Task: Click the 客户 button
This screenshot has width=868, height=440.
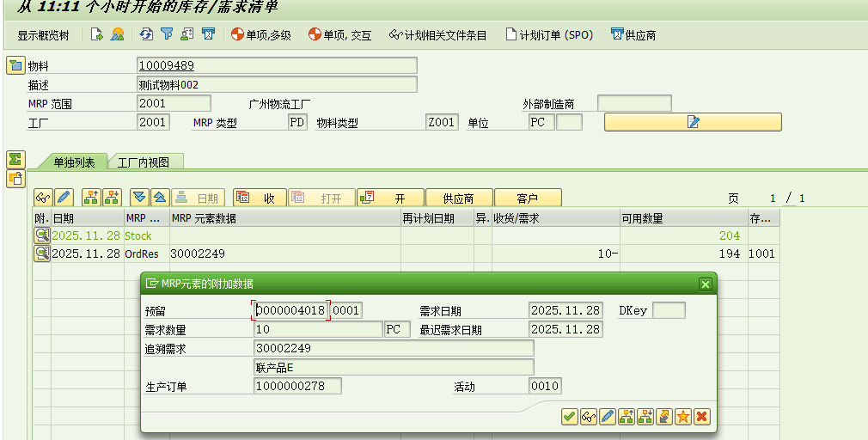Action: pyautogui.click(x=527, y=198)
